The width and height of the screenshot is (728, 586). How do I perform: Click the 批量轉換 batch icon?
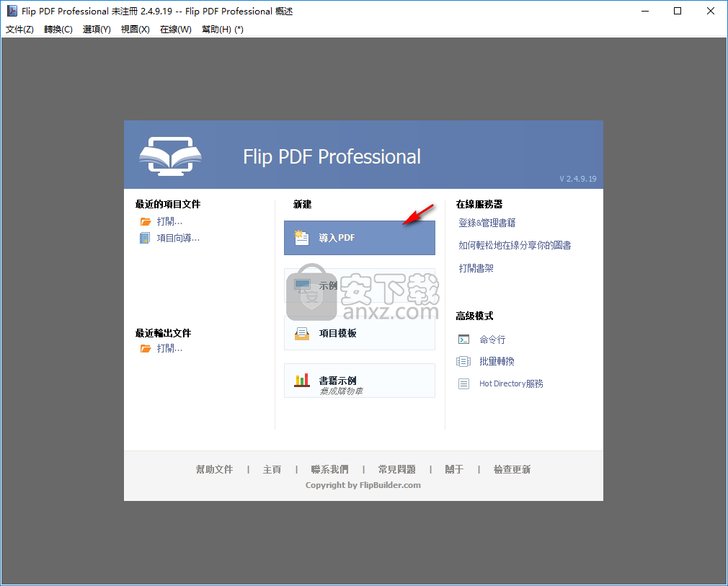(x=463, y=361)
